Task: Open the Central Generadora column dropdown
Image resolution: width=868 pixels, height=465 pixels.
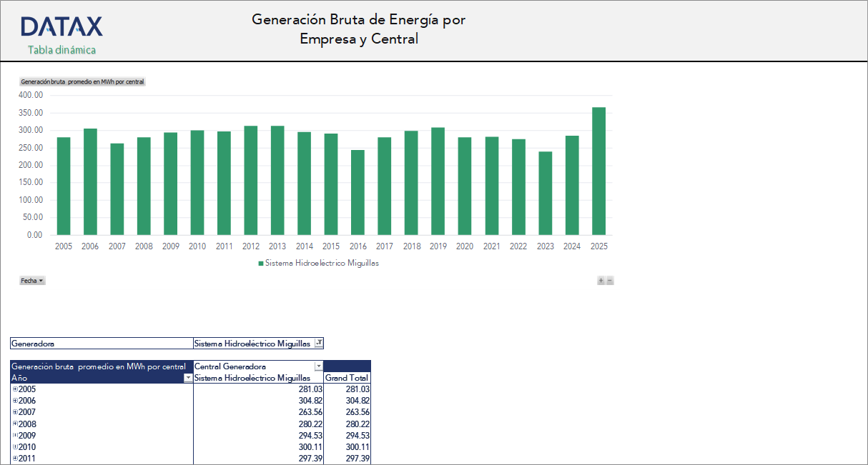Action: (x=319, y=366)
